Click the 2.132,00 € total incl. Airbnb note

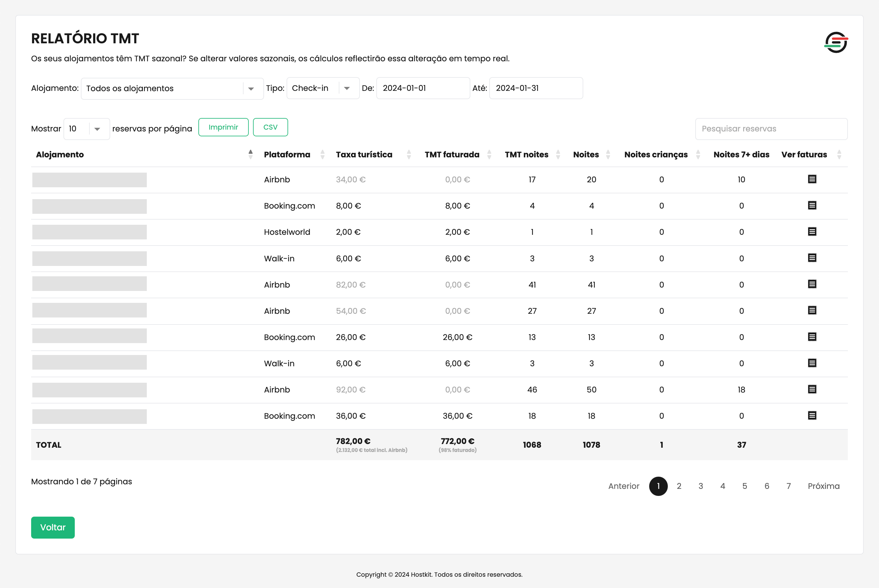coord(371,450)
